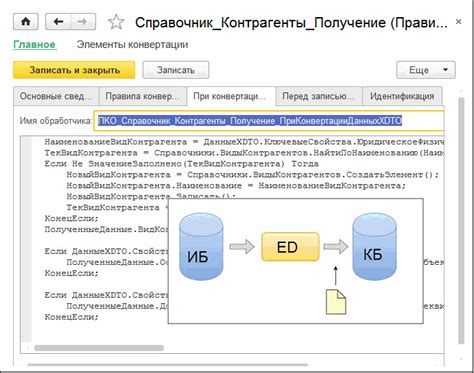
Task: Select the При конвертации tab
Action: click(231, 96)
